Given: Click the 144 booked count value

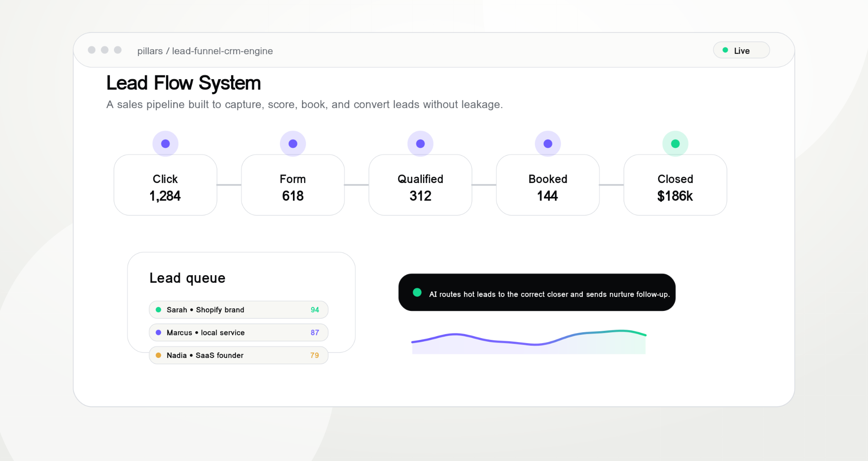Looking at the screenshot, I should click(x=547, y=196).
